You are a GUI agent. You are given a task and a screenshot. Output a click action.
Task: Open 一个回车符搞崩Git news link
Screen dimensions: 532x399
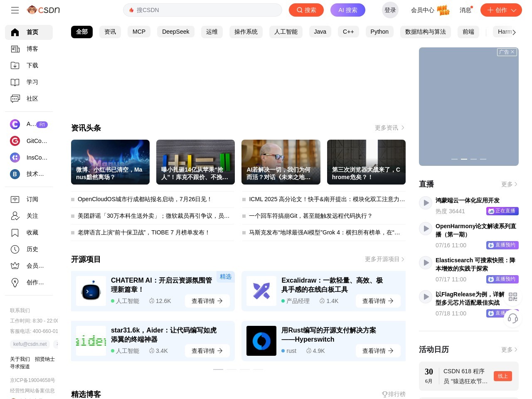point(310,216)
